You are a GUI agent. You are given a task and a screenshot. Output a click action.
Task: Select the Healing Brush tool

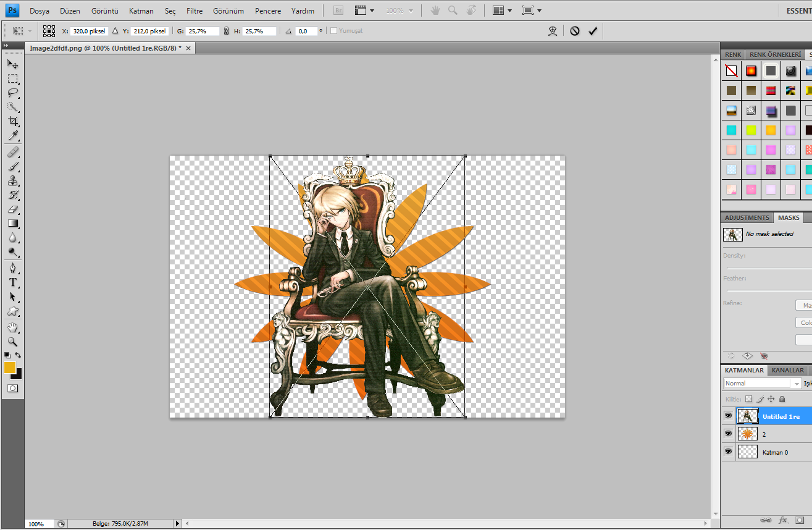click(x=13, y=152)
